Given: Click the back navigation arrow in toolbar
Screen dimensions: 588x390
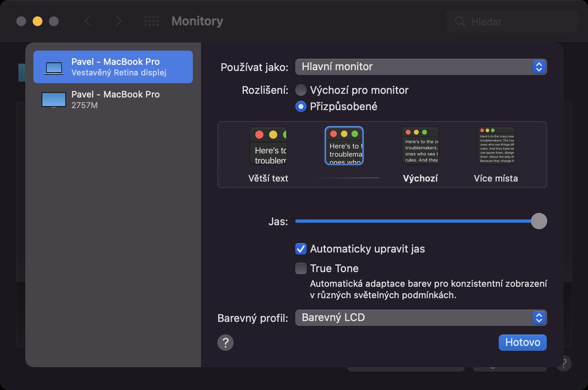Looking at the screenshot, I should (x=88, y=21).
